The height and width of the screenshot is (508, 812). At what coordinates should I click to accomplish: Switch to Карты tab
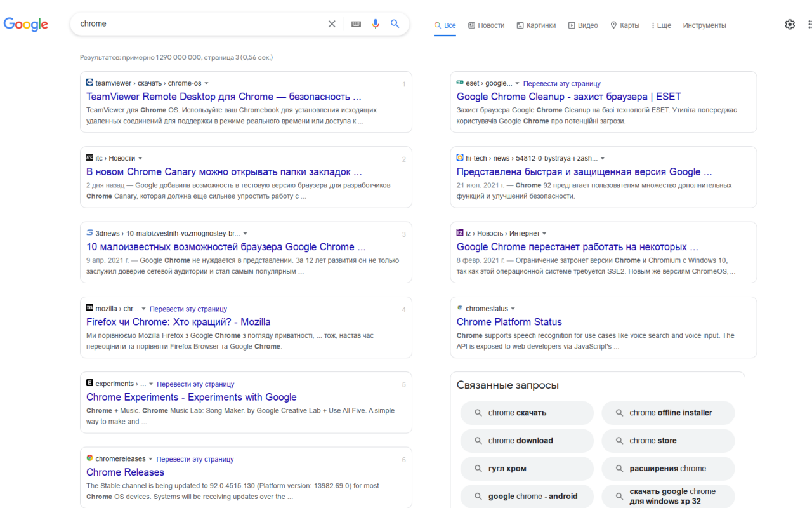click(x=625, y=25)
